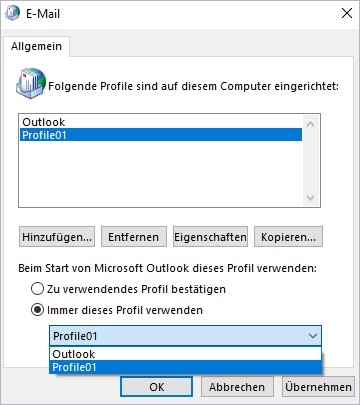The height and width of the screenshot is (405, 360).
Task: Choose Outlook in the open dropdown list
Action: coord(185,354)
